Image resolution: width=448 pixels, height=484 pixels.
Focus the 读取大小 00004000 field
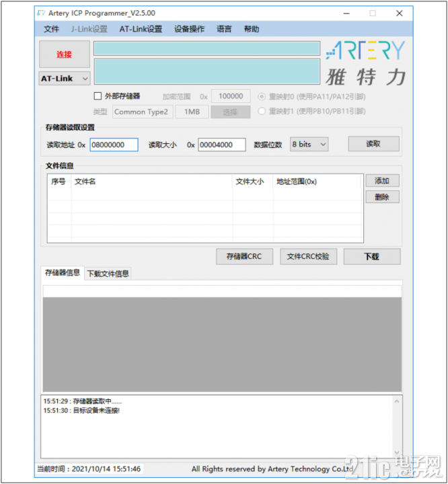(222, 145)
